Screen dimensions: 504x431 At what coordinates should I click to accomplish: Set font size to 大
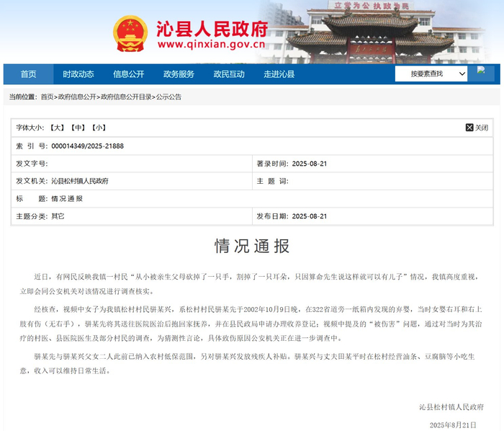point(57,128)
